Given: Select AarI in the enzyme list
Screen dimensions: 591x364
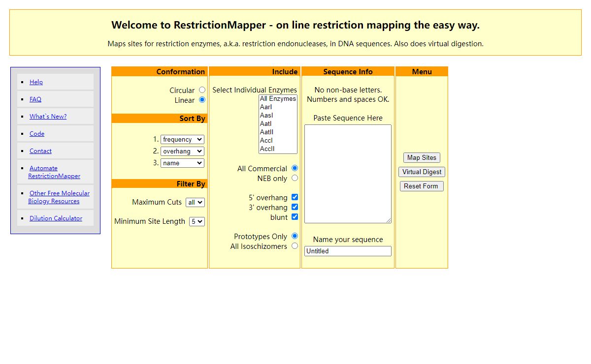Looking at the screenshot, I should coord(278,107).
